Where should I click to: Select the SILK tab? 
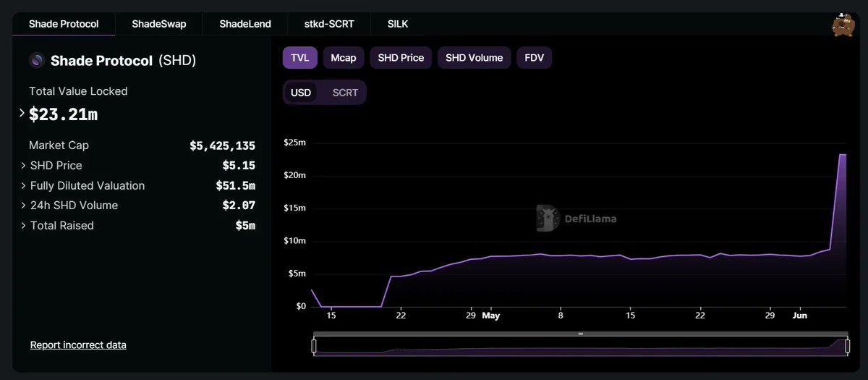[x=397, y=24]
